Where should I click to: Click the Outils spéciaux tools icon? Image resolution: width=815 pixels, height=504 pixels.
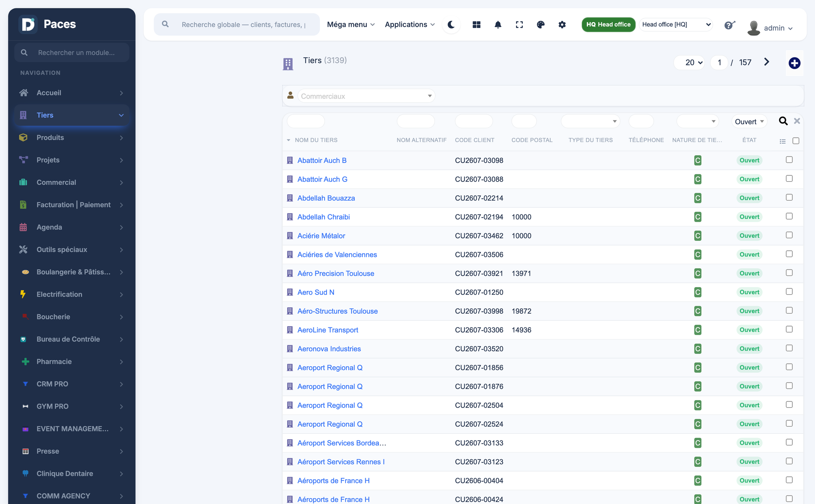(x=23, y=249)
